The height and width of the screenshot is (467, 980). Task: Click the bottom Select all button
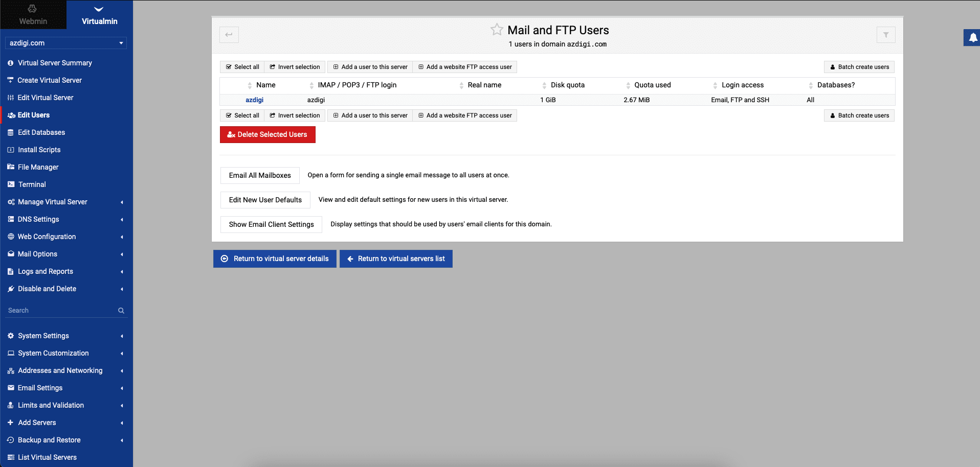click(x=242, y=115)
